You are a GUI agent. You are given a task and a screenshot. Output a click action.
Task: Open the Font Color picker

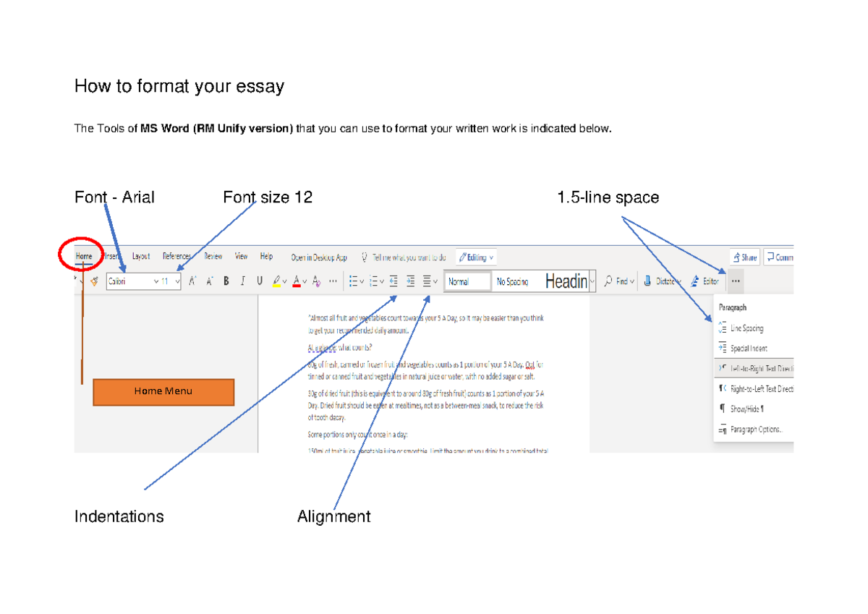[x=297, y=281]
